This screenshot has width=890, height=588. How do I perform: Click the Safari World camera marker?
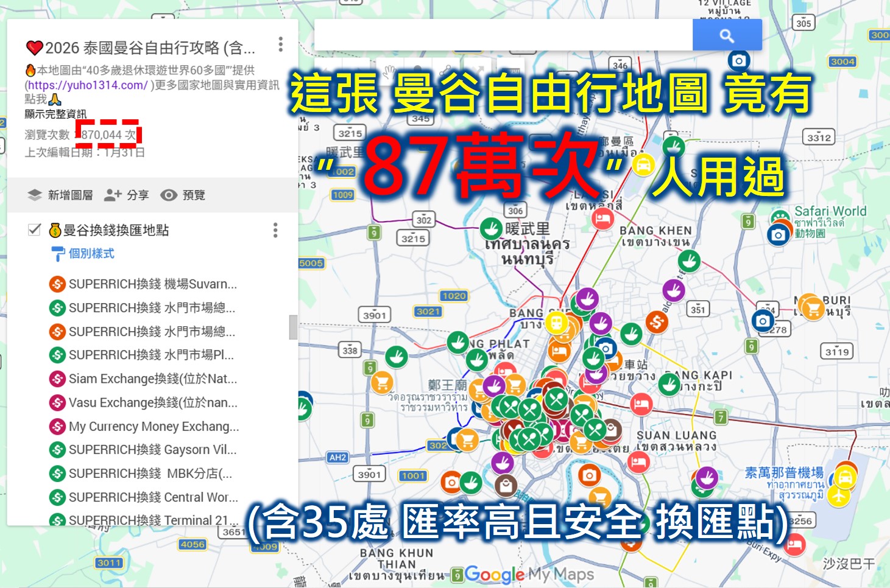click(778, 235)
